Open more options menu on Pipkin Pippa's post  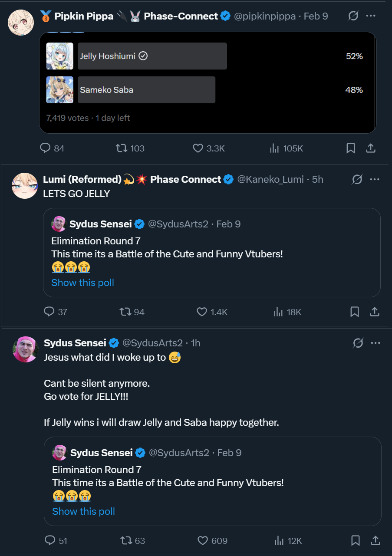371,16
